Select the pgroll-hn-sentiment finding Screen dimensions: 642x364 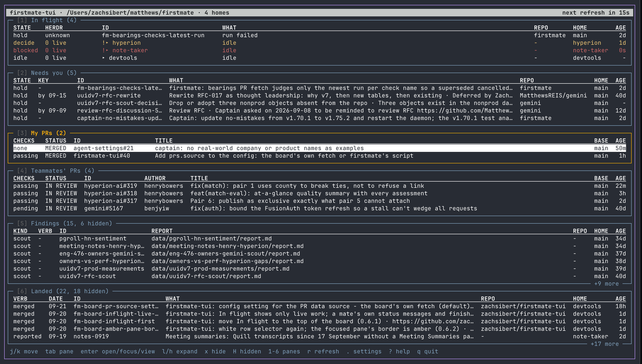[x=319, y=238]
